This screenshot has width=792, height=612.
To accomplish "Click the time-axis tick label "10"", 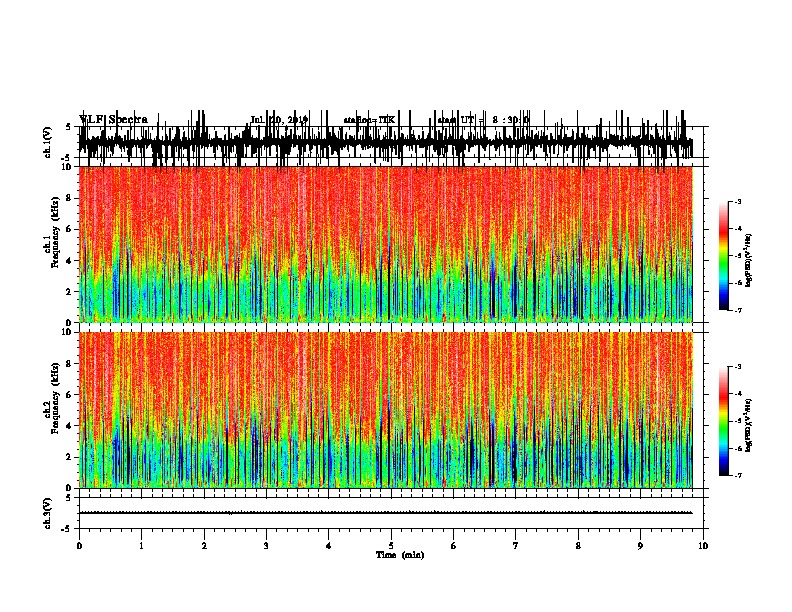I will 703,546.
